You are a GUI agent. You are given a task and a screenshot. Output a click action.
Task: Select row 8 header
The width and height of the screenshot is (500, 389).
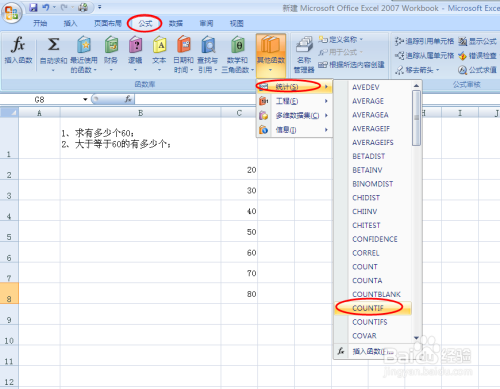pyautogui.click(x=9, y=293)
